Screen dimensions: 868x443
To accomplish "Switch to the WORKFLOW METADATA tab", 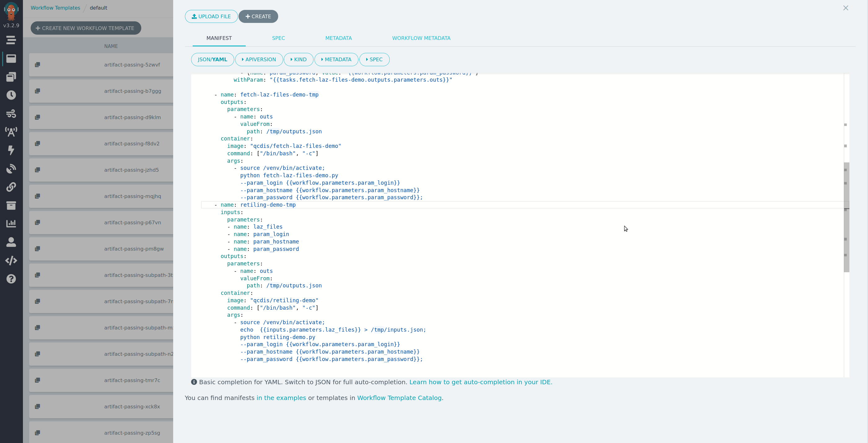I will [x=421, y=38].
